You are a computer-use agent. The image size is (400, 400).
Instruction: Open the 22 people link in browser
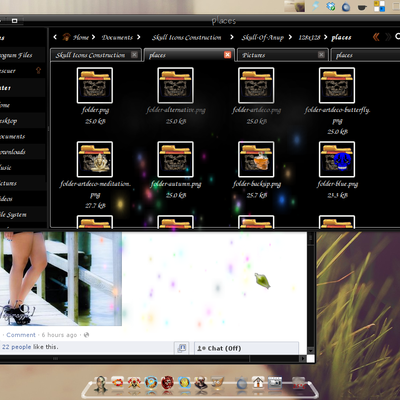(16, 347)
